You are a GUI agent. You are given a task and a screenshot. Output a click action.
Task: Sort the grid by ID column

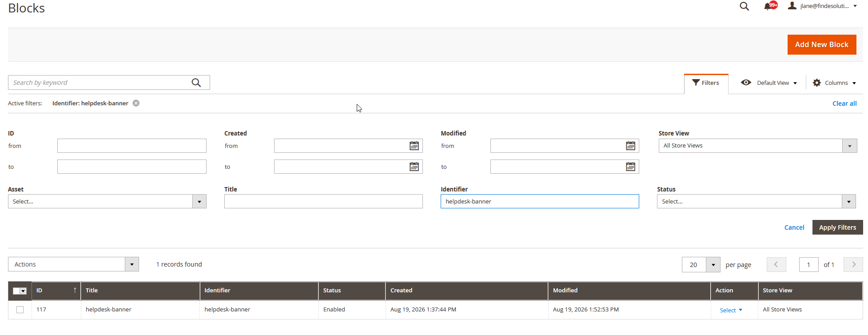pos(56,291)
